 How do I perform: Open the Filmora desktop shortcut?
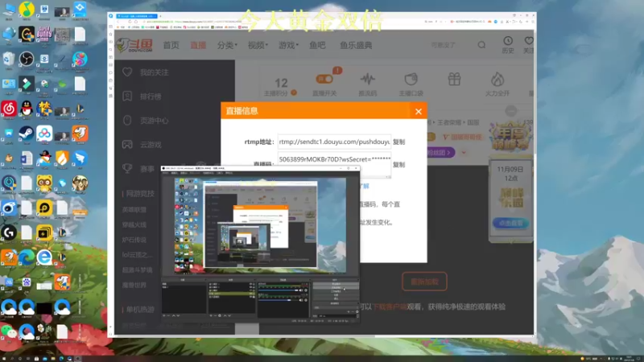coord(27,84)
